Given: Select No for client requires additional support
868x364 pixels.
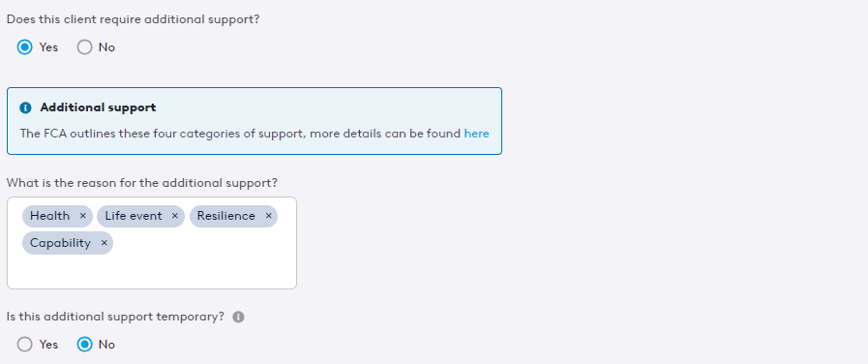Looking at the screenshot, I should click(85, 47).
